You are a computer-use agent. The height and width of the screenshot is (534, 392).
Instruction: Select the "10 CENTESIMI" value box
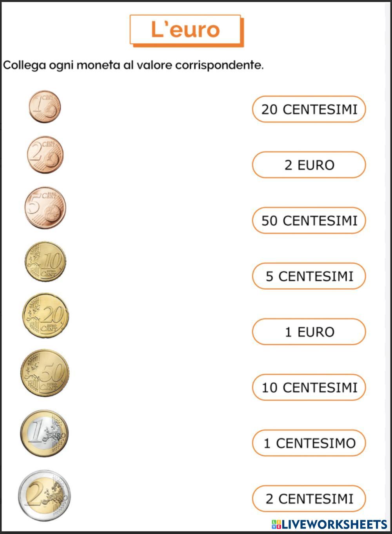[309, 388]
